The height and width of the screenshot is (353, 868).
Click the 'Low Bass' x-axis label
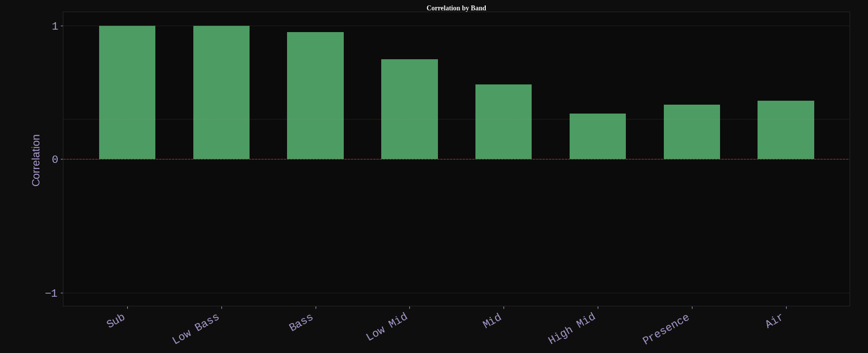(x=196, y=329)
